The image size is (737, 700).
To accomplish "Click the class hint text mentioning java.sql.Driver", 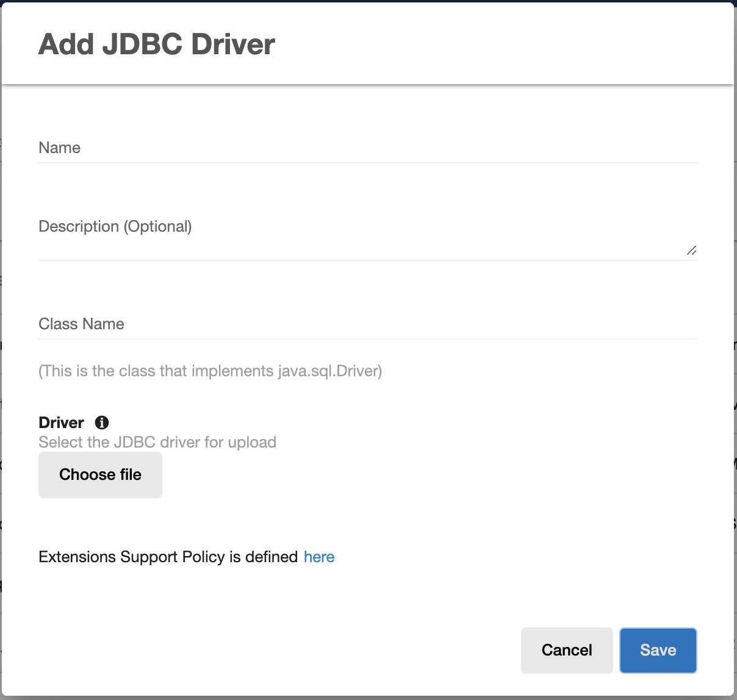I will click(210, 371).
